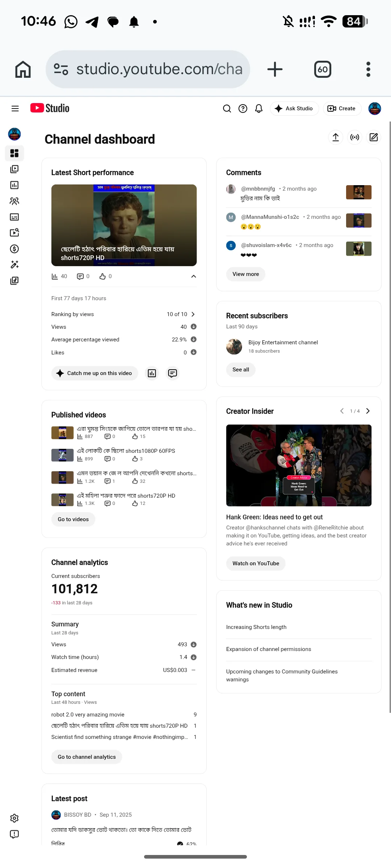Select Dashboard icon in sidebar
The width and height of the screenshot is (391, 868).
(14, 153)
